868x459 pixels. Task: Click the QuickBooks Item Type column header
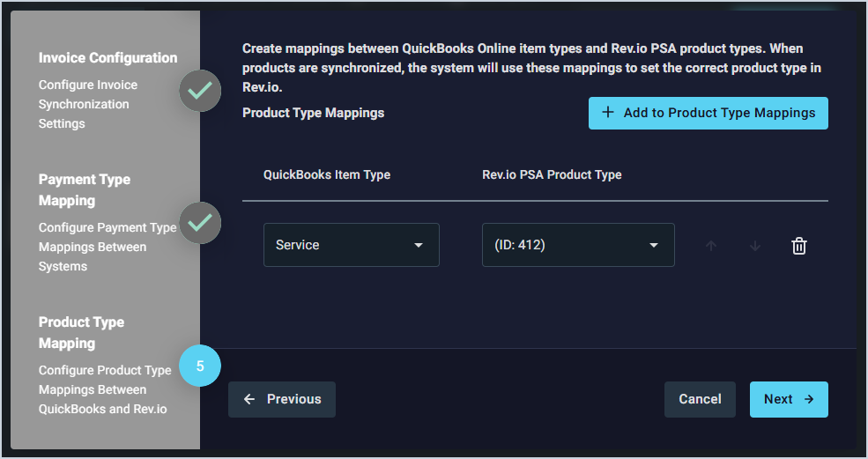[327, 174]
